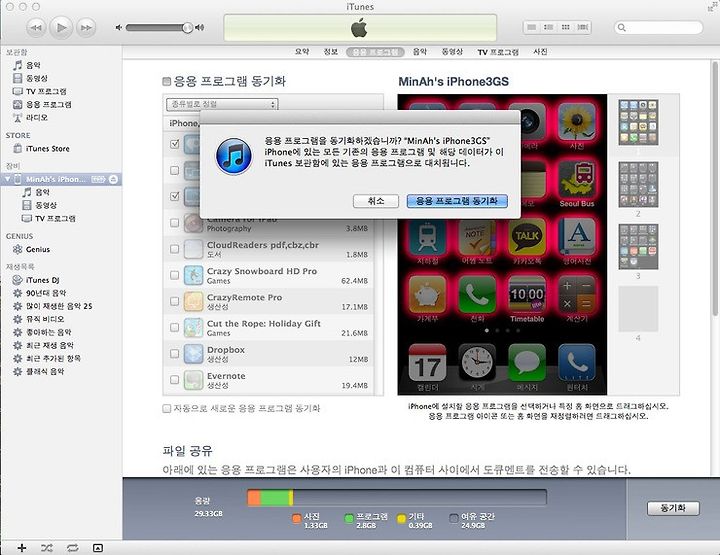Image resolution: width=720 pixels, height=555 pixels.
Task: Click the max-volume speaker icon
Action: pyautogui.click(x=199, y=28)
